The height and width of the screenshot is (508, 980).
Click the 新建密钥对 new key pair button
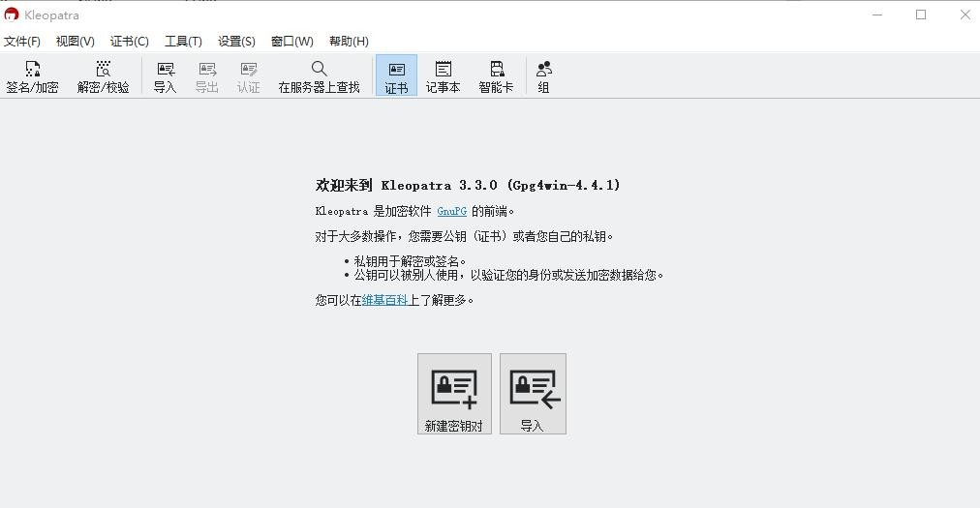click(454, 394)
